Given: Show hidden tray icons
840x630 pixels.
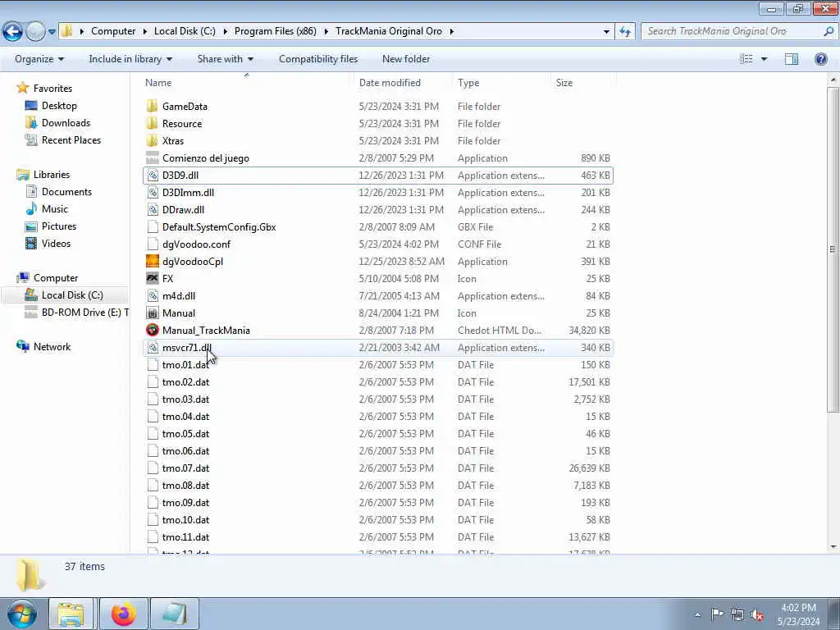Looking at the screenshot, I should 697,614.
